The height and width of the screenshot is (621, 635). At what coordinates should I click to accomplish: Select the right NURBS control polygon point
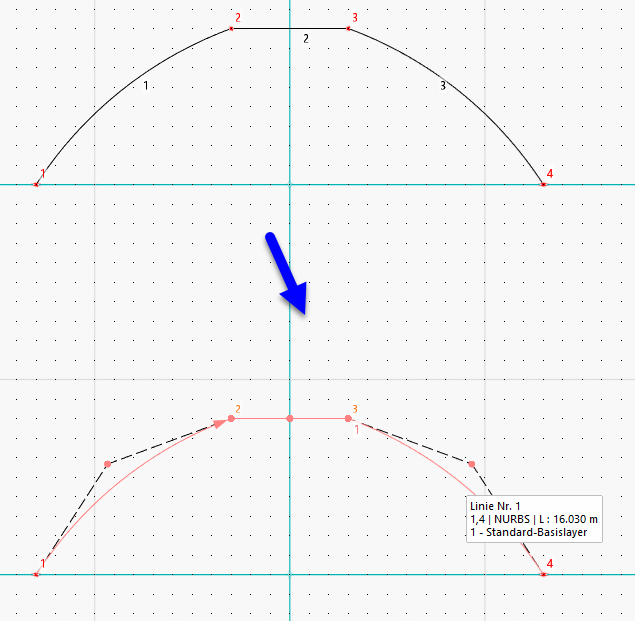coord(472,464)
